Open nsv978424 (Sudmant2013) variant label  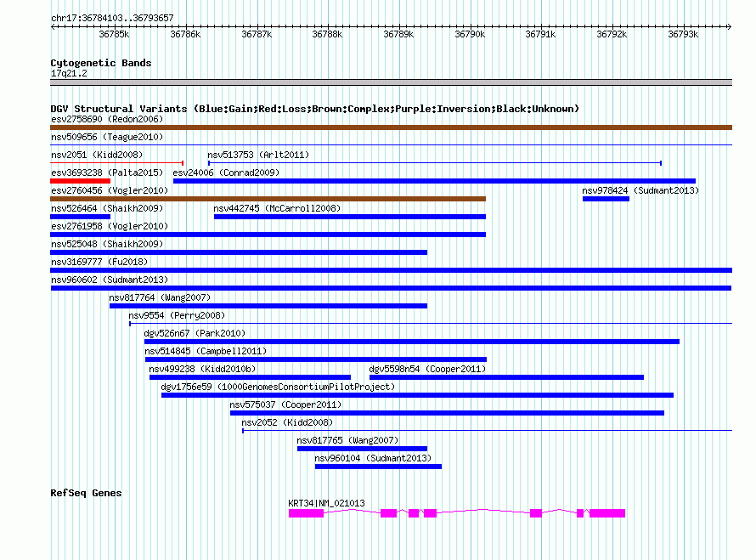click(x=640, y=190)
